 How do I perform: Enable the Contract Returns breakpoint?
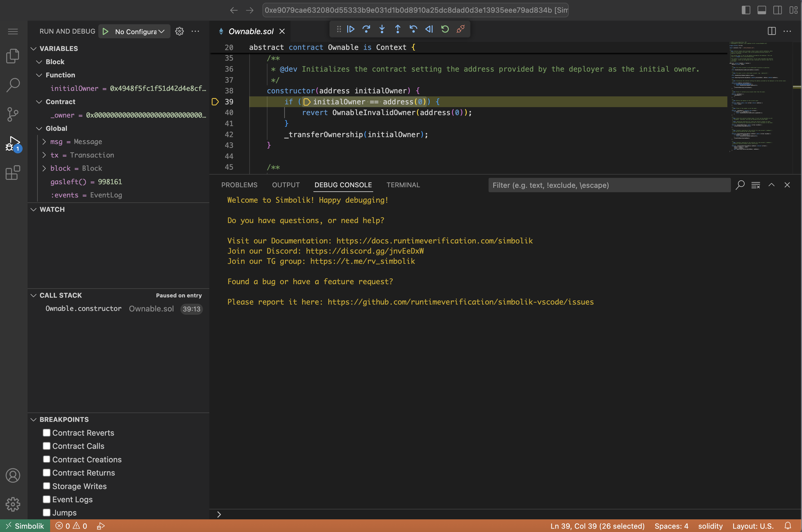click(47, 473)
